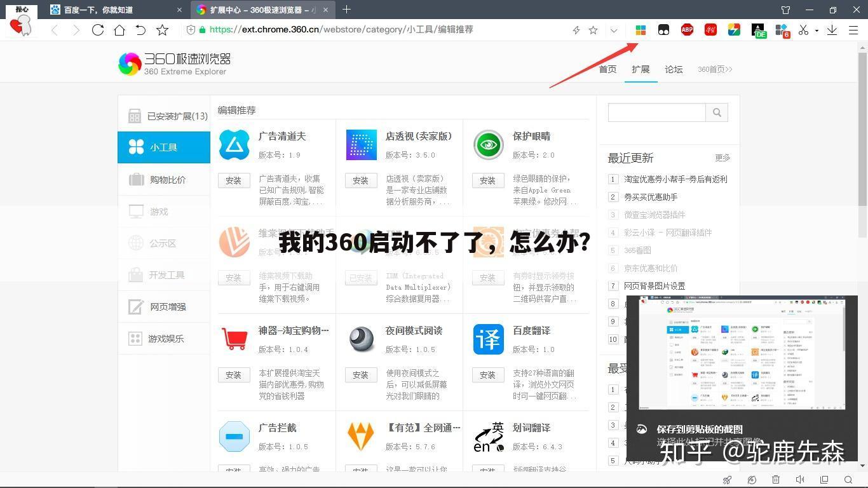
Task: Install the 广告清道夫 extension
Action: pos(233,180)
